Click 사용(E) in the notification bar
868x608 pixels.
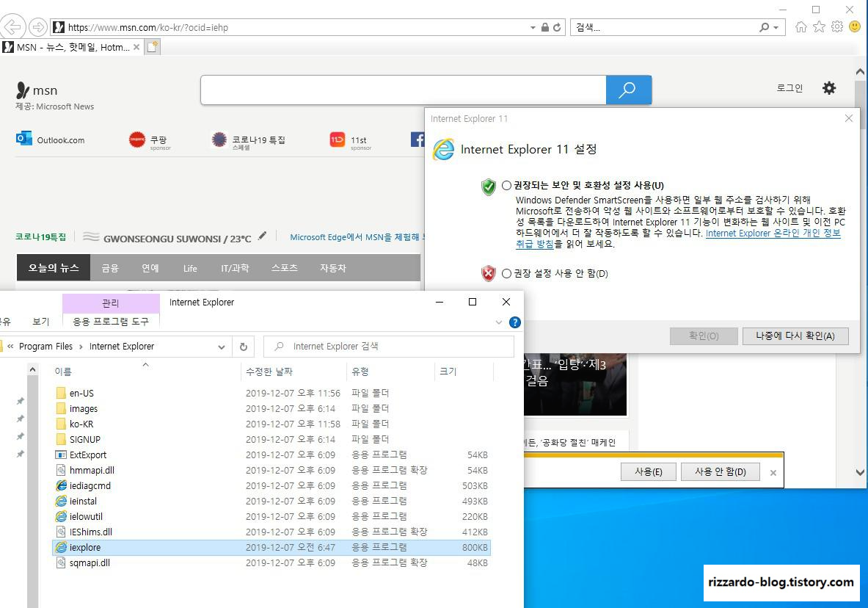(648, 471)
